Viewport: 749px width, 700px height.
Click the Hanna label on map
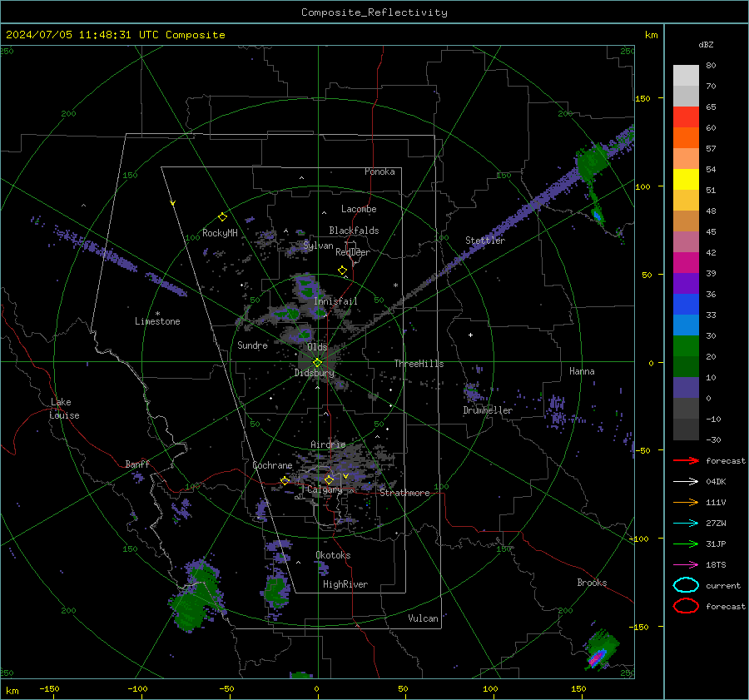[582, 371]
